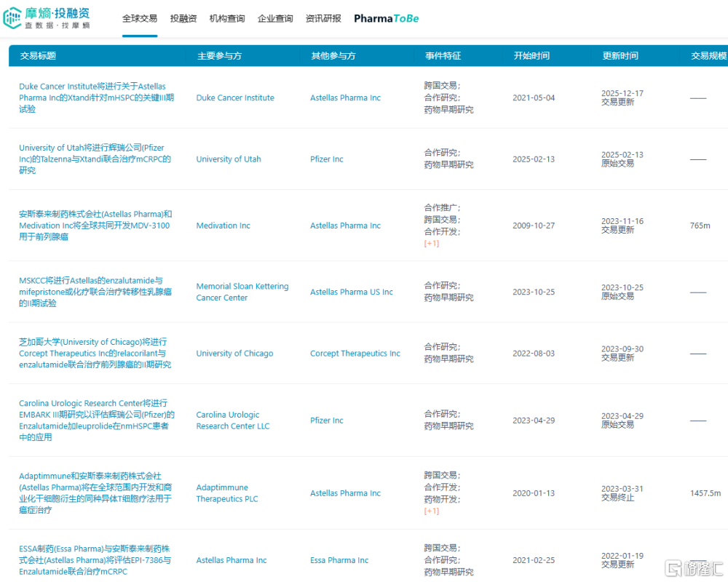Expand the [+1] features in Adaptimmune row
The width and height of the screenshot is (728, 582).
click(x=431, y=511)
